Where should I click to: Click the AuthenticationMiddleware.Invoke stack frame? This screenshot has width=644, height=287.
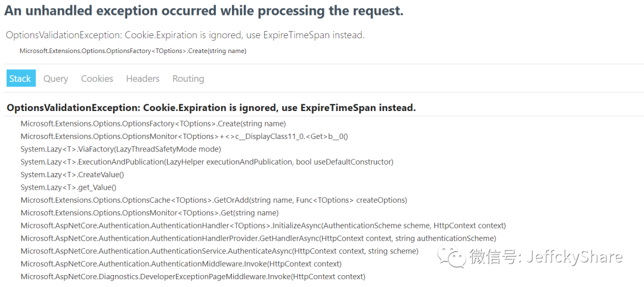point(181,264)
